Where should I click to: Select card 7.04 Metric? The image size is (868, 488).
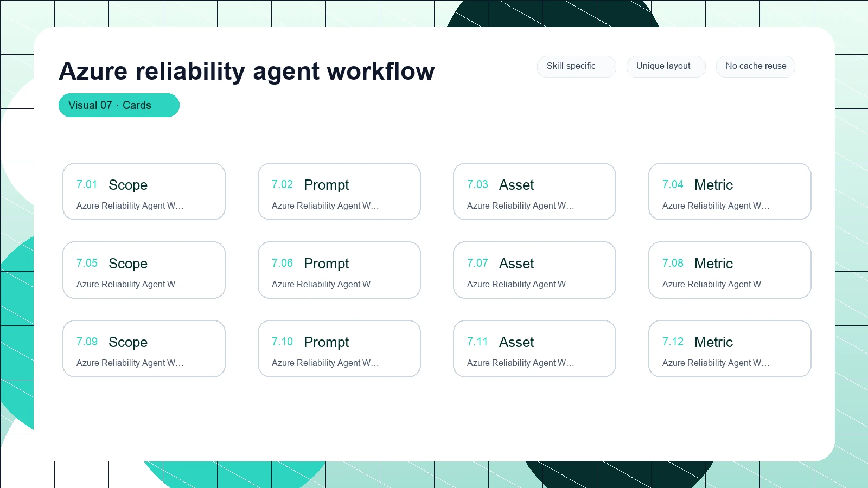point(730,191)
